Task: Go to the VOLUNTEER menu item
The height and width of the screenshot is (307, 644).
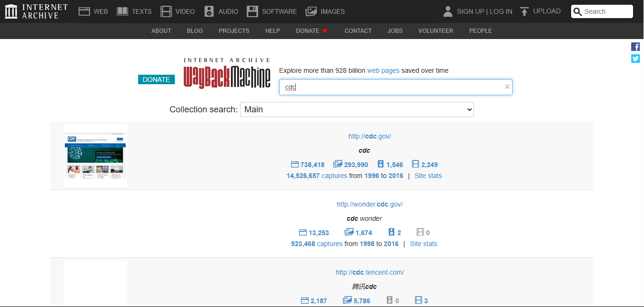Action: pos(436,31)
